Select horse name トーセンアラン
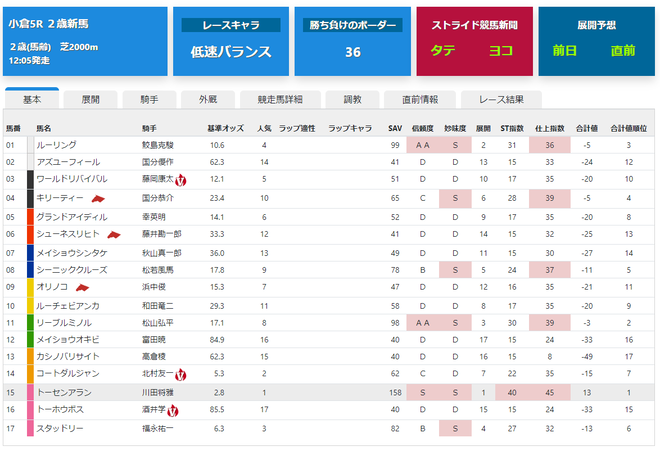This screenshot has width=660, height=451. click(x=64, y=393)
